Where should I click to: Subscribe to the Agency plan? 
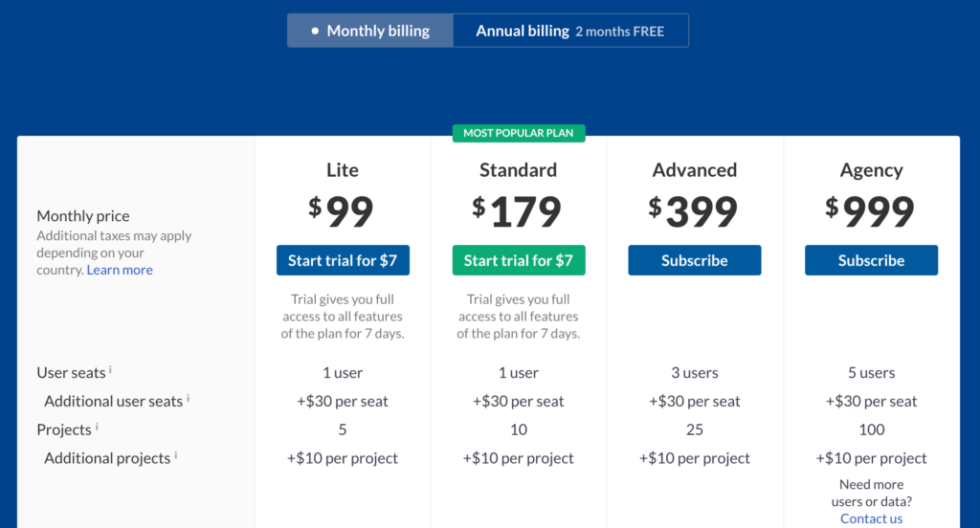point(871,260)
